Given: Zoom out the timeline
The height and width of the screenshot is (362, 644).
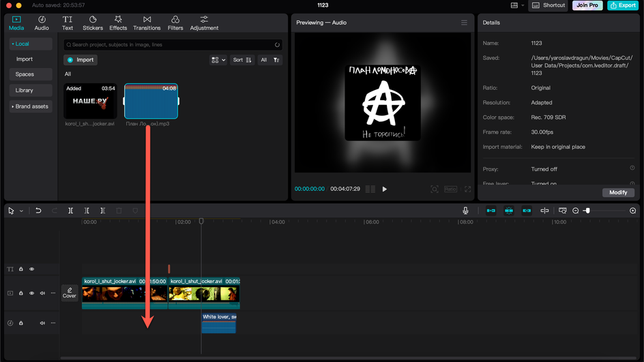Looking at the screenshot, I should click(x=575, y=211).
